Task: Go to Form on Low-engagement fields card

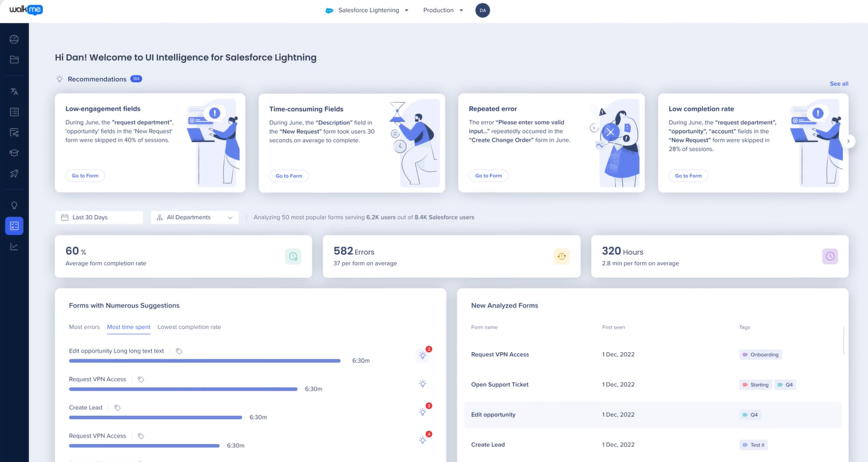Action: coord(85,175)
